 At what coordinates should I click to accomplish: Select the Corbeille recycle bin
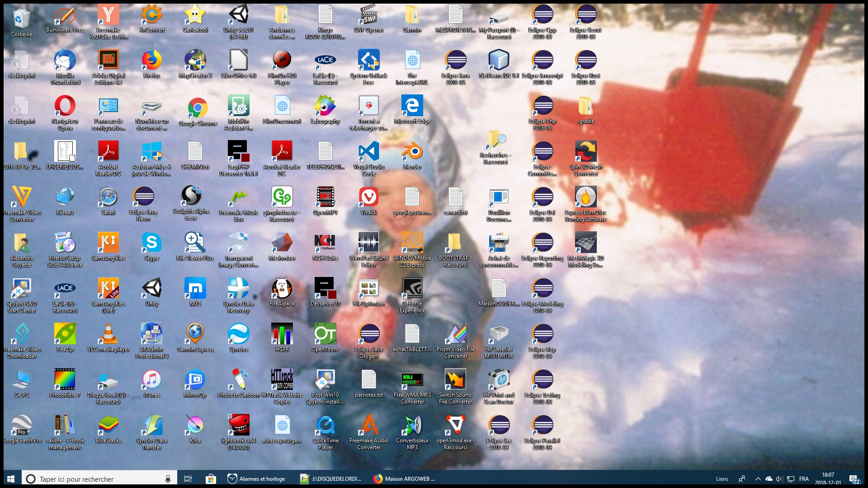click(x=21, y=19)
